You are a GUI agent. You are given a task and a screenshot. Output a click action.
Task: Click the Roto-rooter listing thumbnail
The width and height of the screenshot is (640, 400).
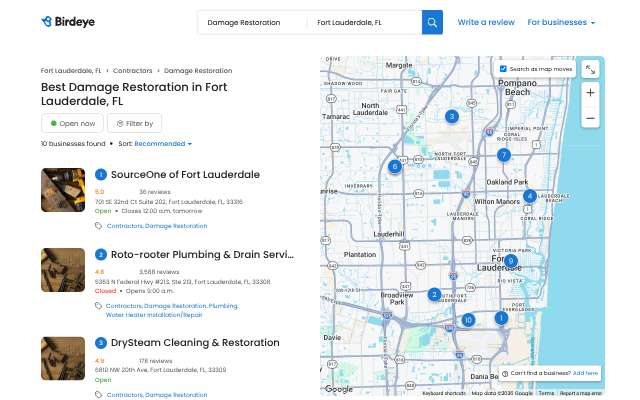click(63, 270)
